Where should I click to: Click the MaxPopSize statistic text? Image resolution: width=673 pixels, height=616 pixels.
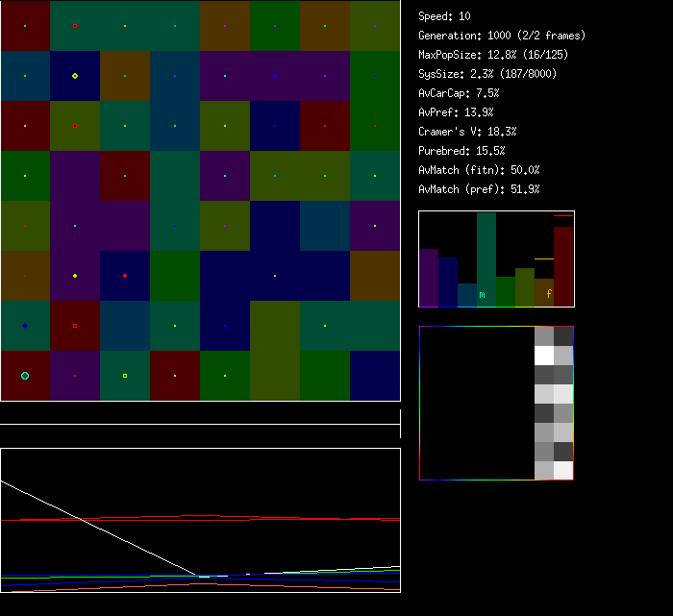[487, 55]
